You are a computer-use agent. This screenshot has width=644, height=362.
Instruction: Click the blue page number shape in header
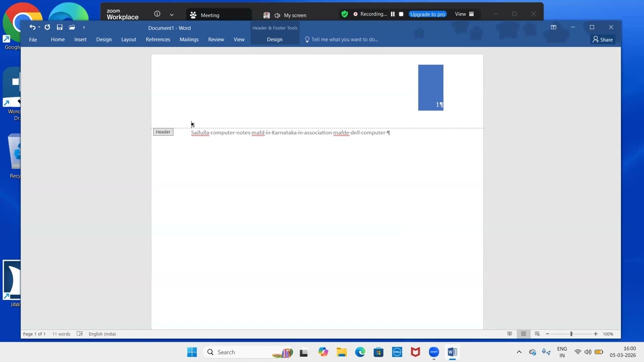(x=431, y=87)
